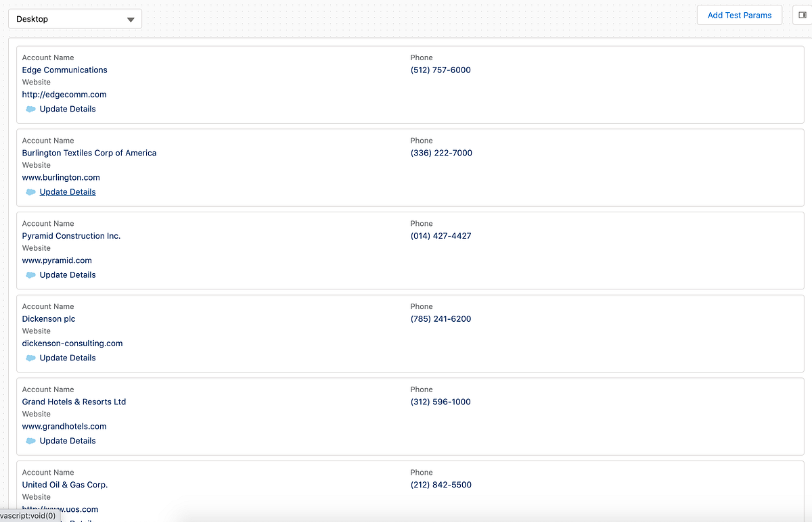Image resolution: width=812 pixels, height=522 pixels.
Task: Click Update Details for Pyramid Construction Inc.
Action: tap(68, 275)
